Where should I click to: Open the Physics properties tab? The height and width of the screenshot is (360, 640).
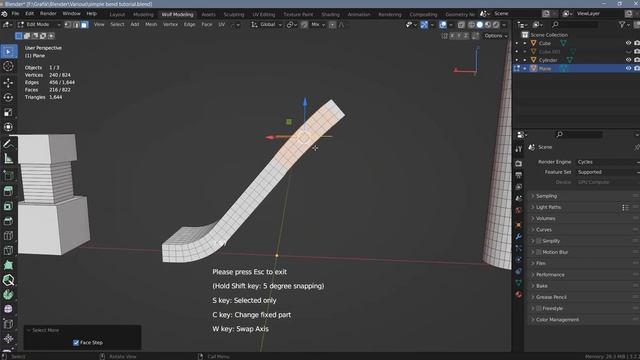pos(518,260)
